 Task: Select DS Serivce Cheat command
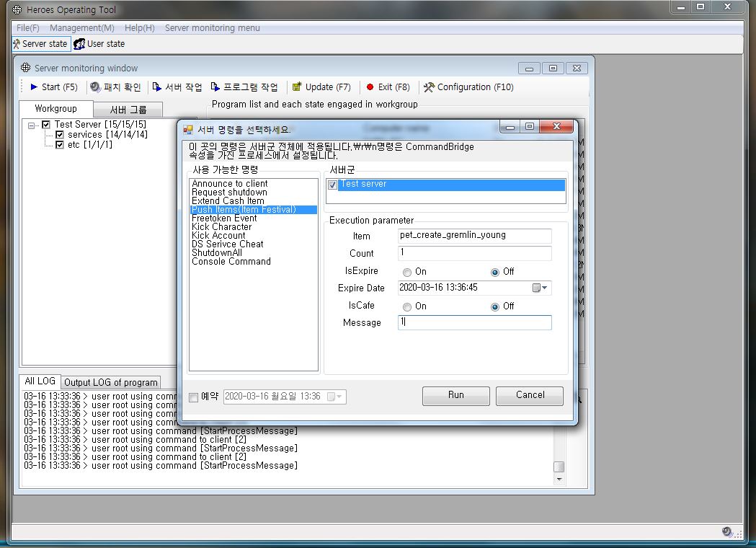coord(228,244)
